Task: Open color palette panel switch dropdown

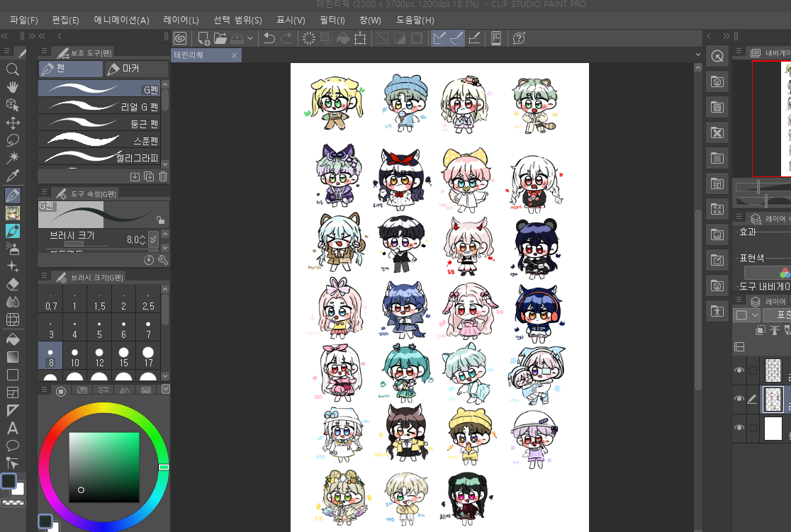Action: click(x=165, y=390)
